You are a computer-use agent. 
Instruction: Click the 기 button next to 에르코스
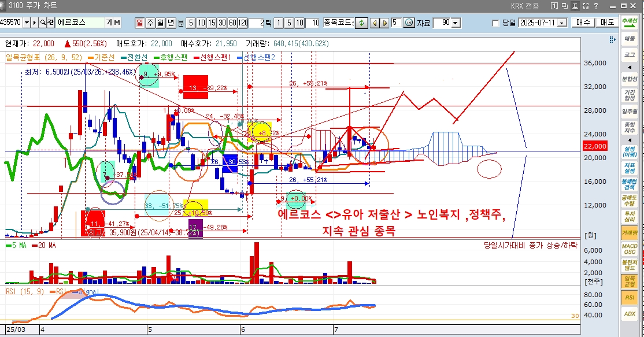click(109, 23)
